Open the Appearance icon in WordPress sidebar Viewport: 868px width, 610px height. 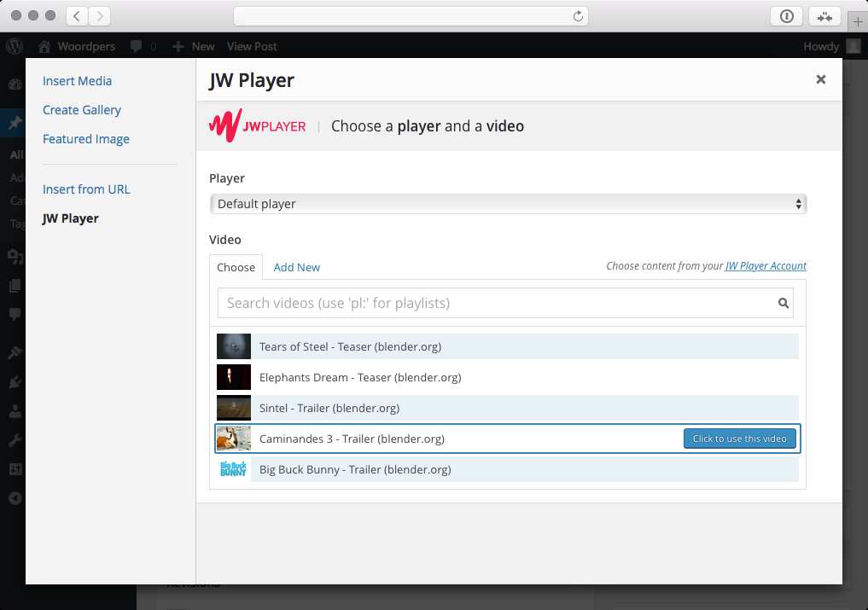pyautogui.click(x=15, y=352)
